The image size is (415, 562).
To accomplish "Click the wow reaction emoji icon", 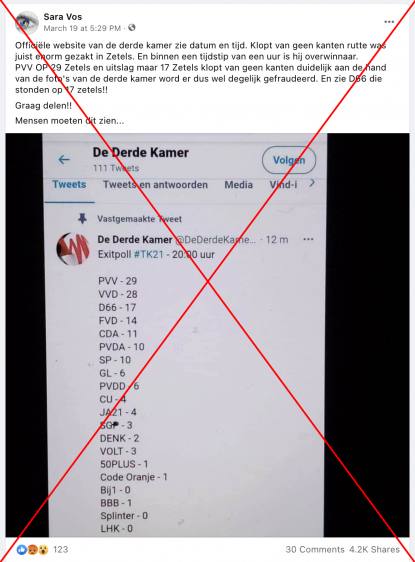I will [x=43, y=549].
